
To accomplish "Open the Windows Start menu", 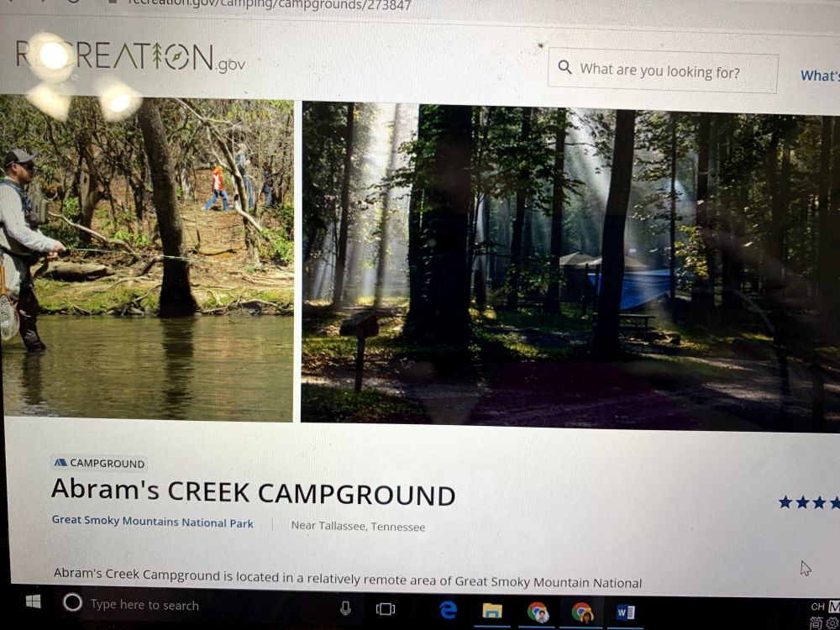I will (34, 601).
